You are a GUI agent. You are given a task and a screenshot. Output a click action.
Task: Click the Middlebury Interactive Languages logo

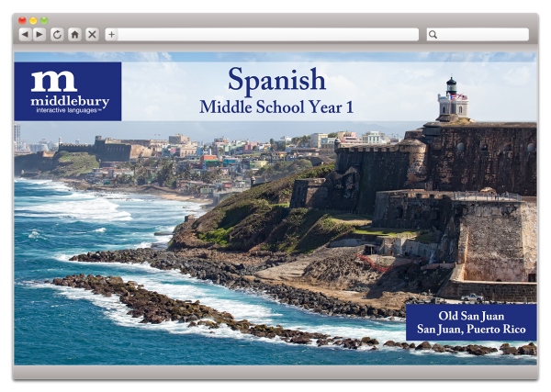point(68,91)
